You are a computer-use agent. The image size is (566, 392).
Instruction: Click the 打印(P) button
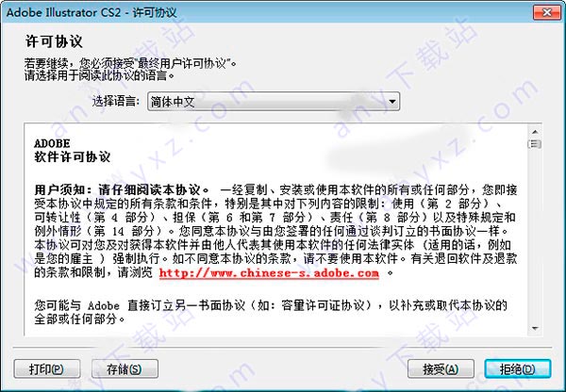pos(47,368)
